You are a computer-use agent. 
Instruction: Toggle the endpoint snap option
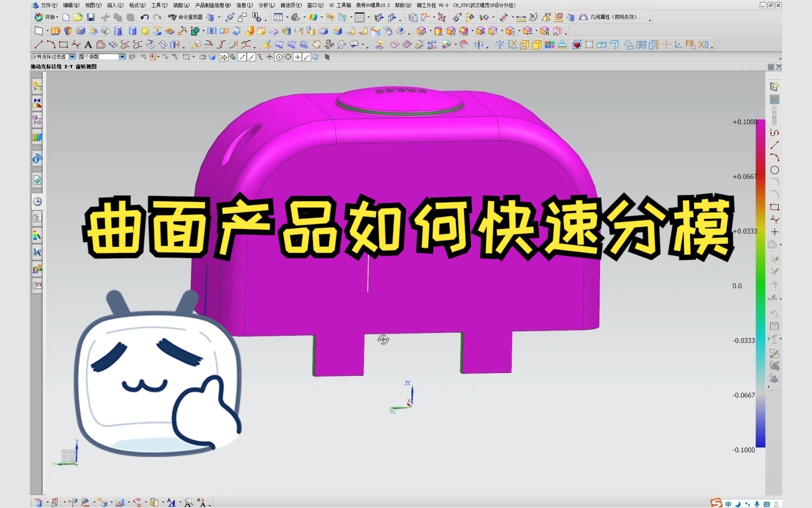[x=242, y=57]
